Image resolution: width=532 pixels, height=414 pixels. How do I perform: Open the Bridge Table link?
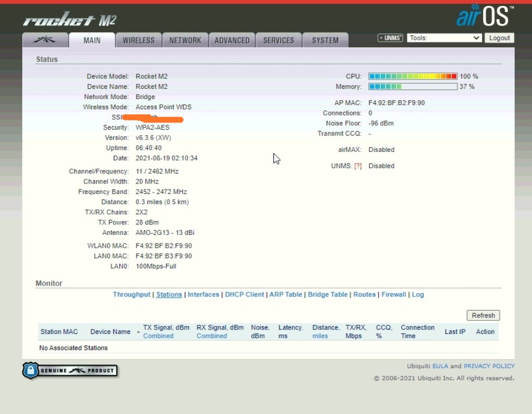328,295
